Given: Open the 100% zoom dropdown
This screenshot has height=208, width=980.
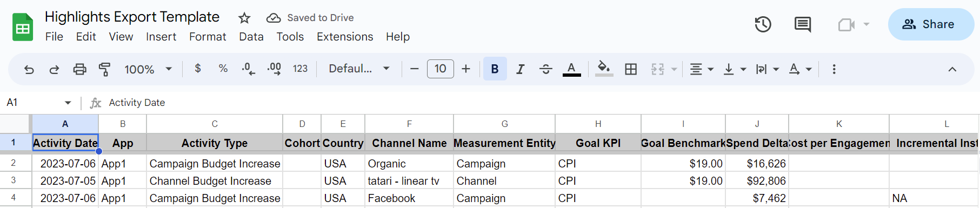Looking at the screenshot, I should 148,69.
